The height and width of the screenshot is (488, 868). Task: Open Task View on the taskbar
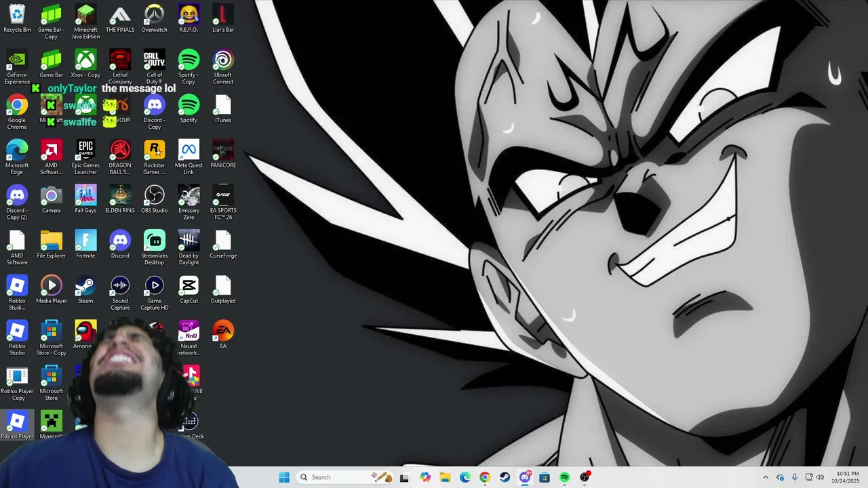pos(405,477)
